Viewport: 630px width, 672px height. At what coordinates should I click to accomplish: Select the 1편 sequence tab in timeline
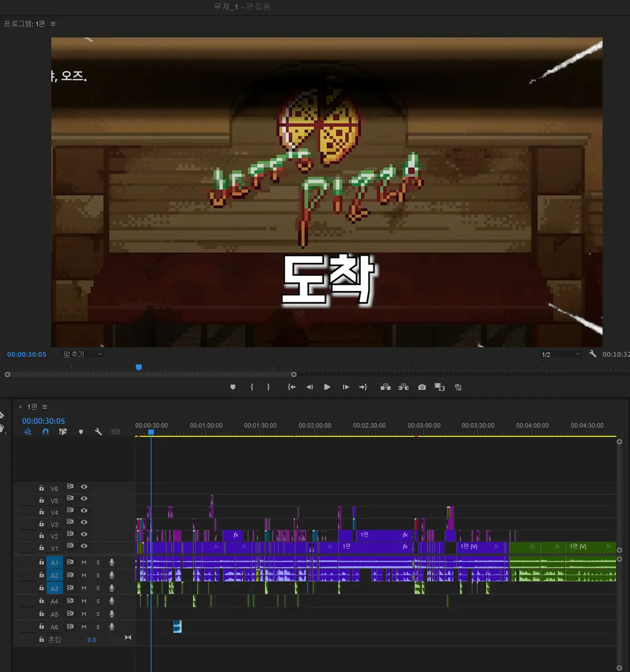[32, 407]
